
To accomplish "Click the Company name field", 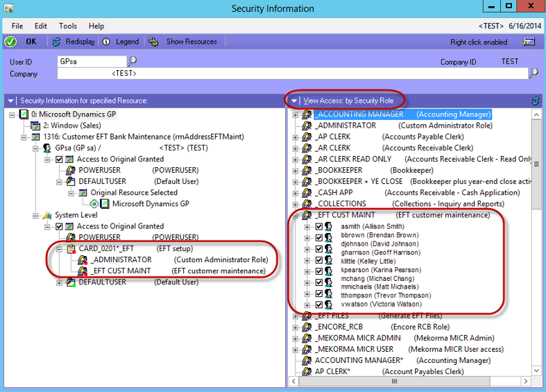I will click(293, 74).
